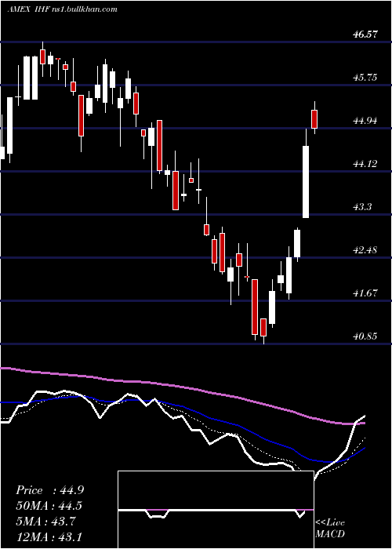This screenshot has width=392, height=549.
Task: Click the latest red candlestick near 44.94
Action: [x=314, y=118]
